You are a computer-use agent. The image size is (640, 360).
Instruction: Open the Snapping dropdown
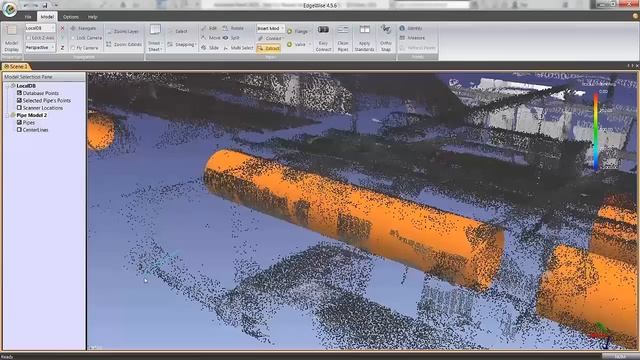[182, 44]
